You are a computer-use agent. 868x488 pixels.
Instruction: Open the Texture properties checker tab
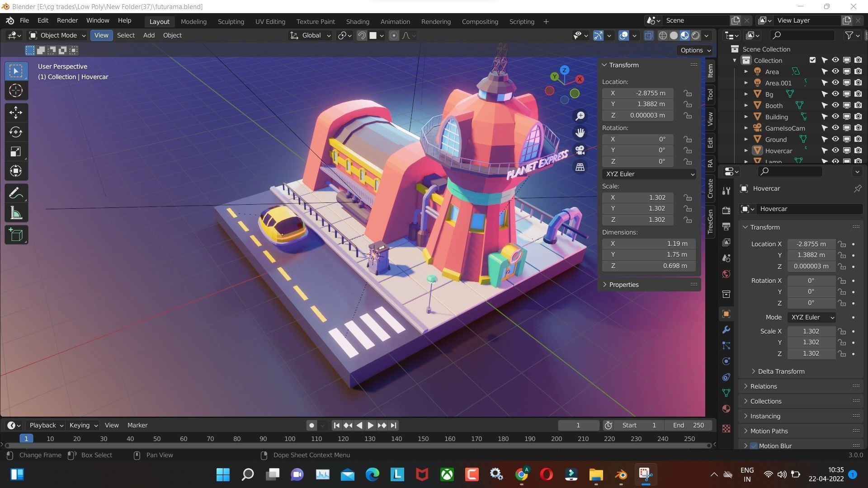point(726,428)
